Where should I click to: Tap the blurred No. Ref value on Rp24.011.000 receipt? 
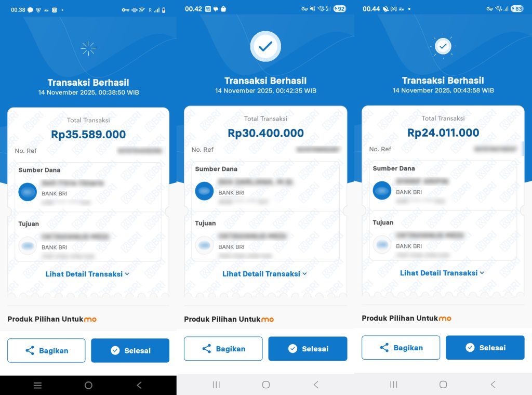[495, 149]
